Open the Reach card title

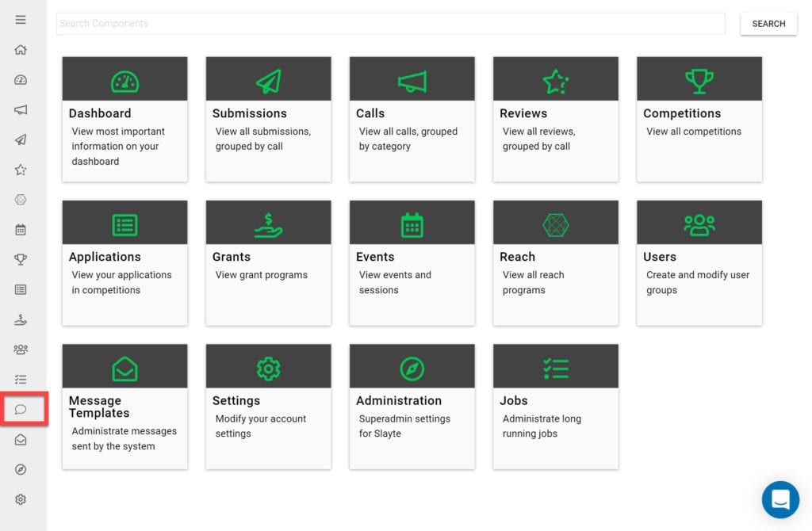point(517,257)
